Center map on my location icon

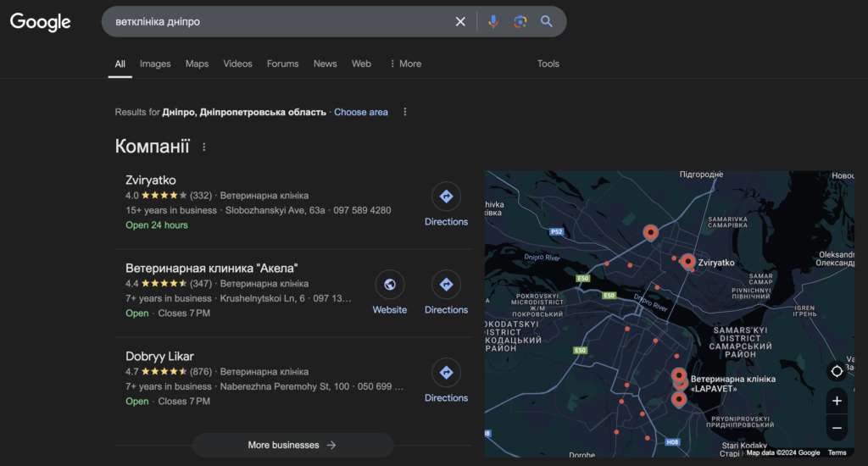click(x=837, y=371)
